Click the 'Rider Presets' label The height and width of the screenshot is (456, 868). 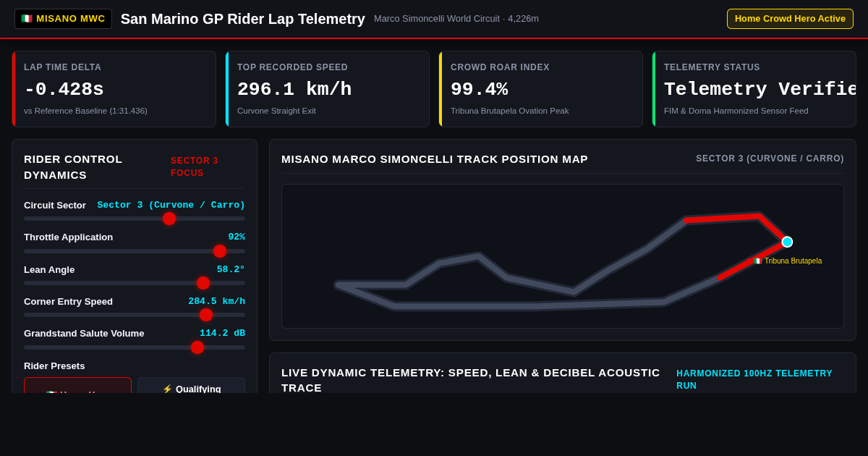(54, 366)
